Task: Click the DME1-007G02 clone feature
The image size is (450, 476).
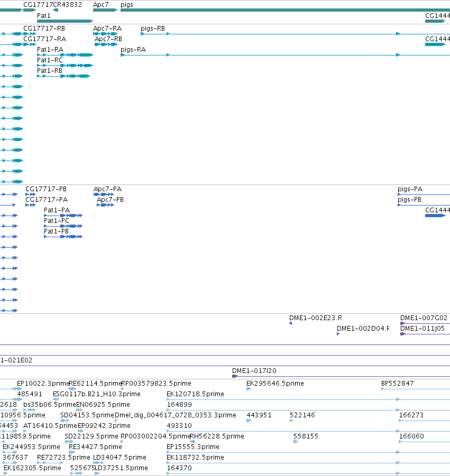Action: (425, 323)
